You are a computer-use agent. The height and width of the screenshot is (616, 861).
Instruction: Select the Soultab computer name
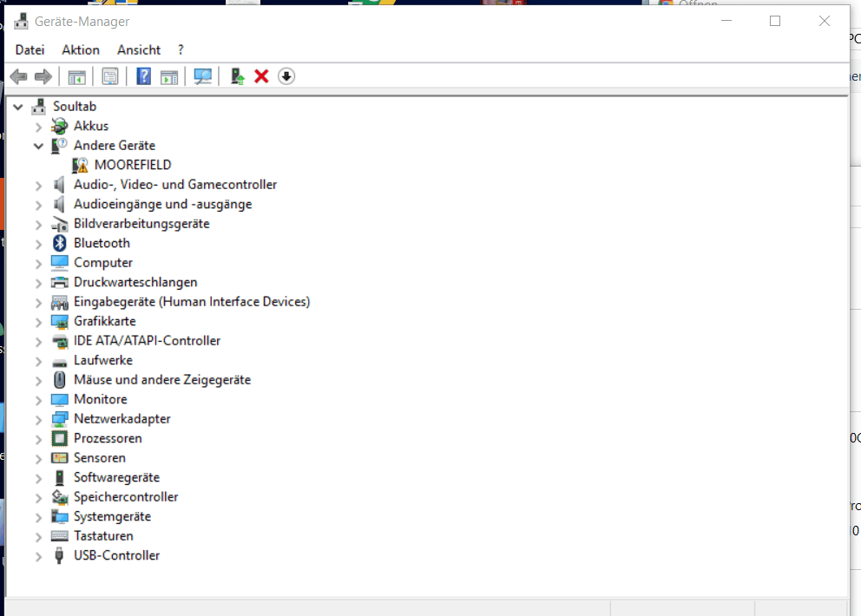(x=75, y=107)
